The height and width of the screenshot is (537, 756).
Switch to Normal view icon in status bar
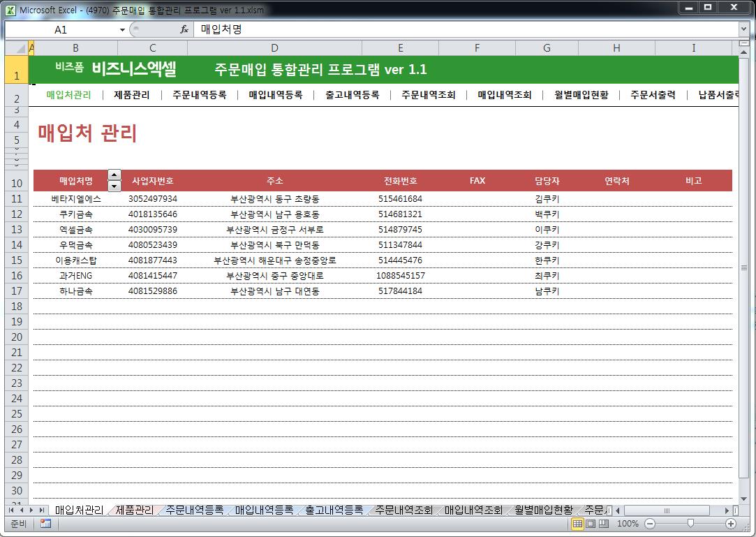tap(577, 524)
